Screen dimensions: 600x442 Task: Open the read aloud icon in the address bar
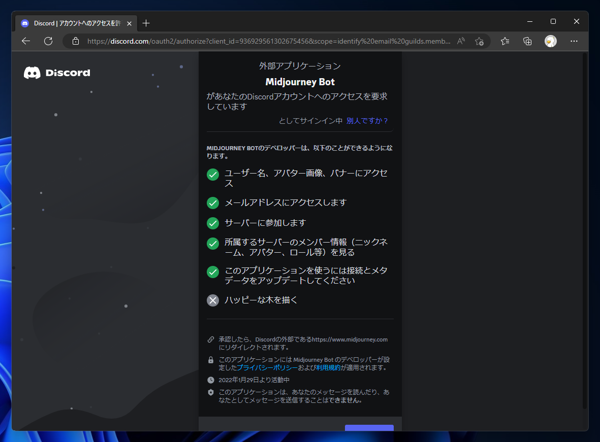point(461,41)
